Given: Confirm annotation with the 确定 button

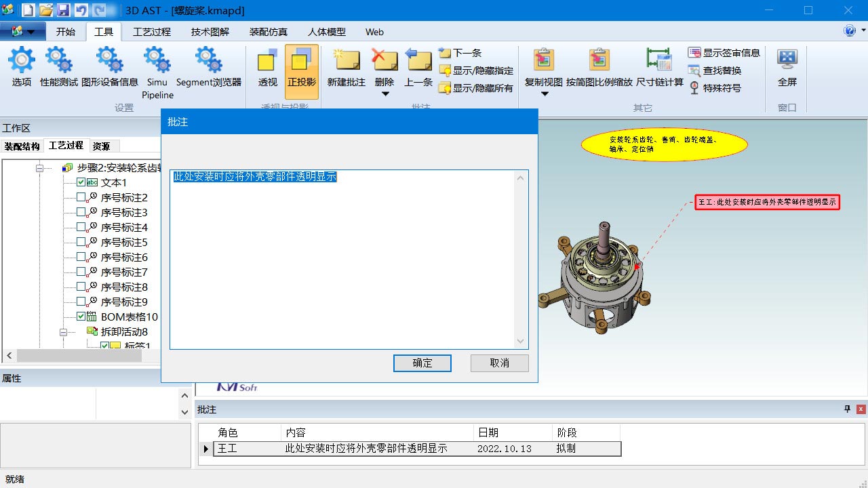Looking at the screenshot, I should tap(422, 363).
